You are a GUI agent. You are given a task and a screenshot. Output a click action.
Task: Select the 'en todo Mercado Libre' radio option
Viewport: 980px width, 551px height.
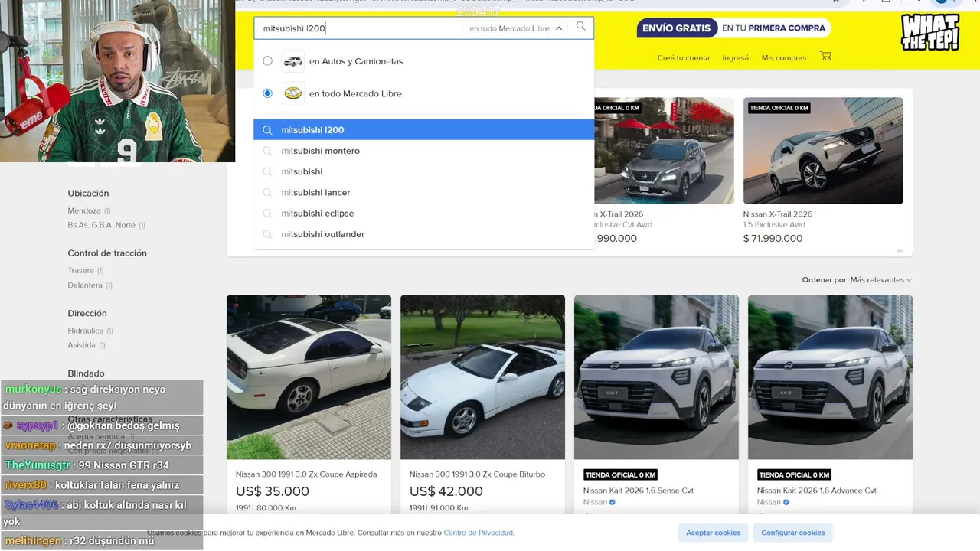(267, 93)
